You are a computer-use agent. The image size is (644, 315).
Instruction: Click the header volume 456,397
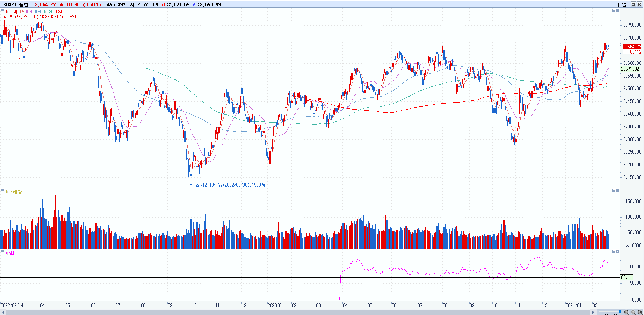(116, 4)
